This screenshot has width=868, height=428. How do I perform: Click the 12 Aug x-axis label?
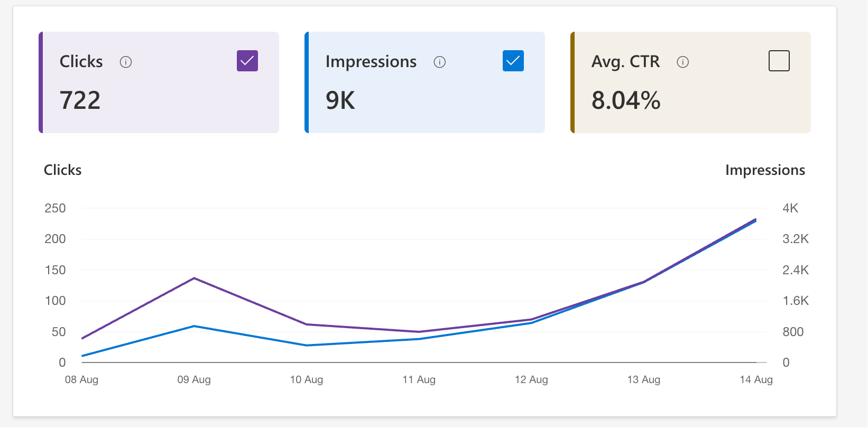[531, 379]
